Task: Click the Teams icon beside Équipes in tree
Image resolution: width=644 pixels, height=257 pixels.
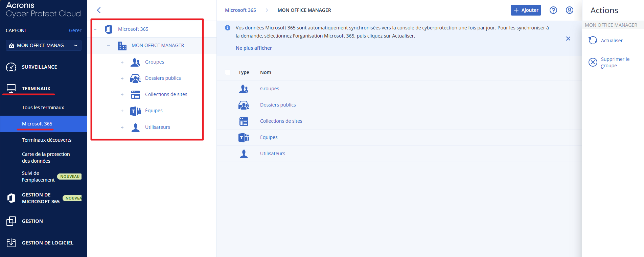Action: coord(136,111)
